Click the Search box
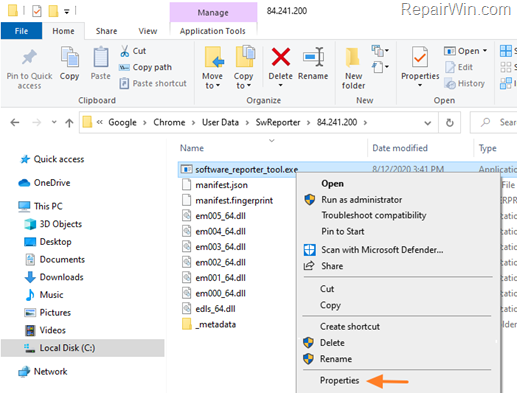The width and height of the screenshot is (517, 393). point(494,123)
